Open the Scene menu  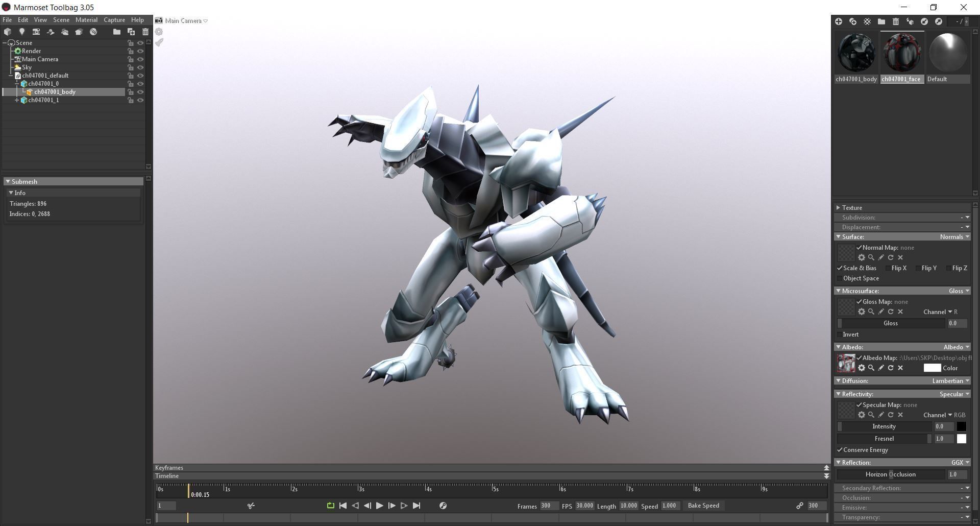(61, 20)
